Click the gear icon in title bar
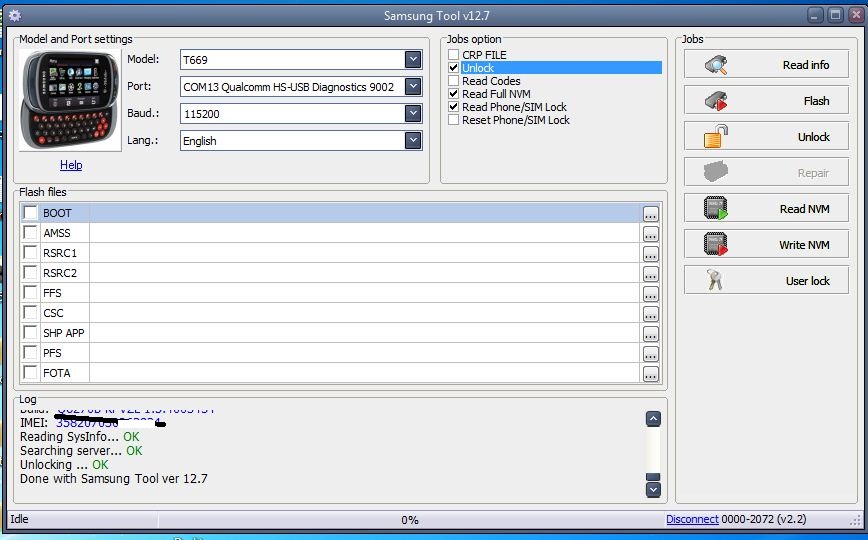The height and width of the screenshot is (540, 868). click(15, 15)
